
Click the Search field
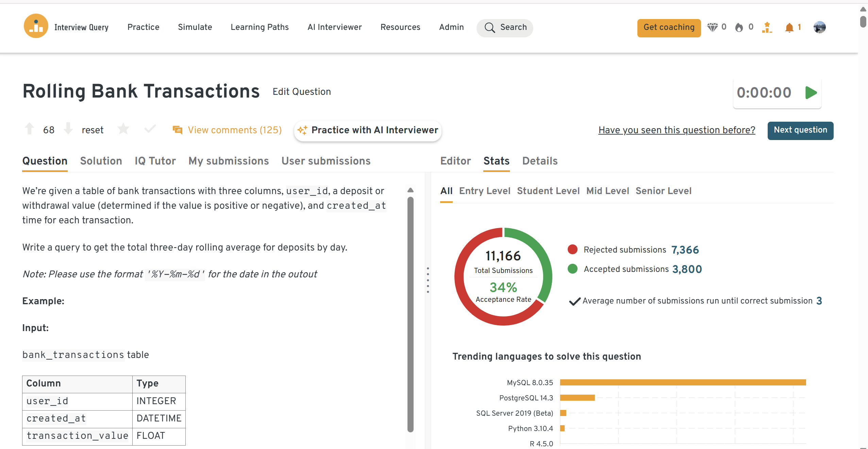coord(505,27)
